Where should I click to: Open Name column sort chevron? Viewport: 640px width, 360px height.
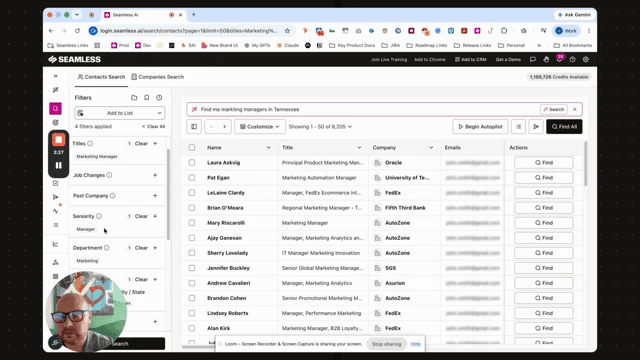click(268, 147)
